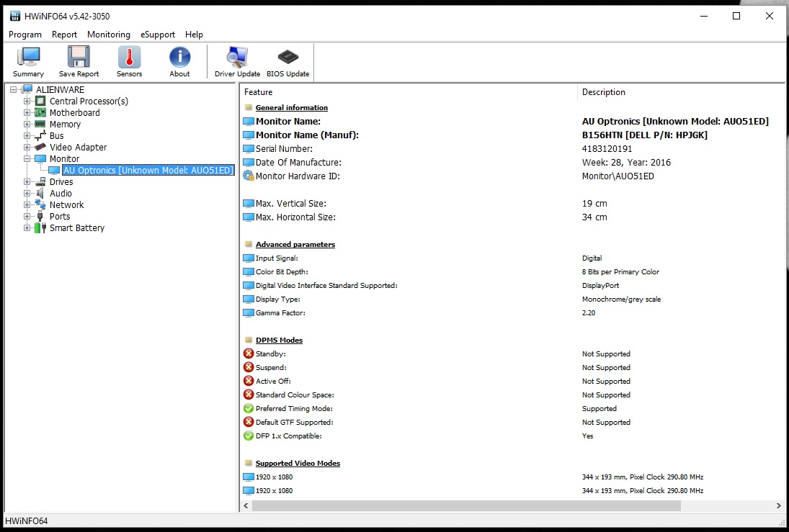
Task: Click the Default GTF Supported row
Action: point(512,422)
